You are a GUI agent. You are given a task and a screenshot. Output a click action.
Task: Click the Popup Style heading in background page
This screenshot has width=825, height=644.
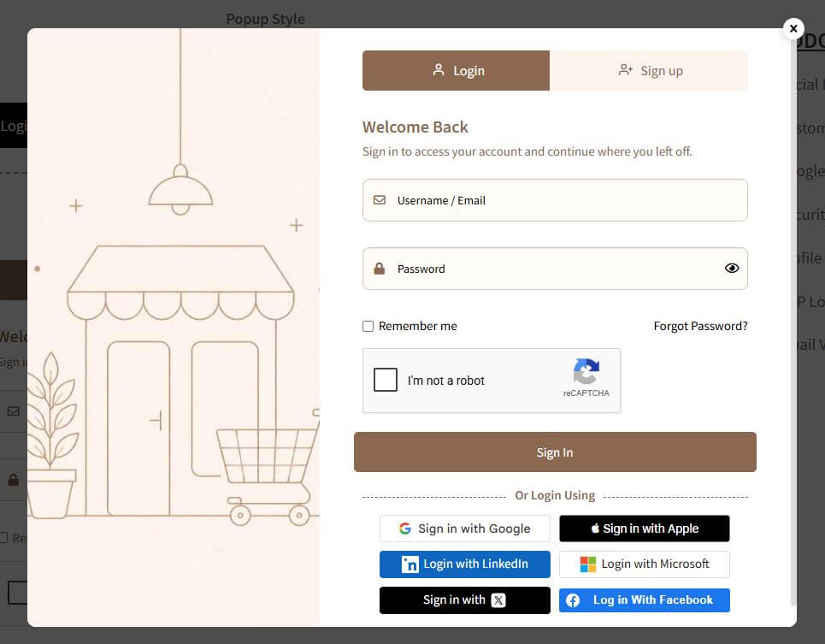265,19
